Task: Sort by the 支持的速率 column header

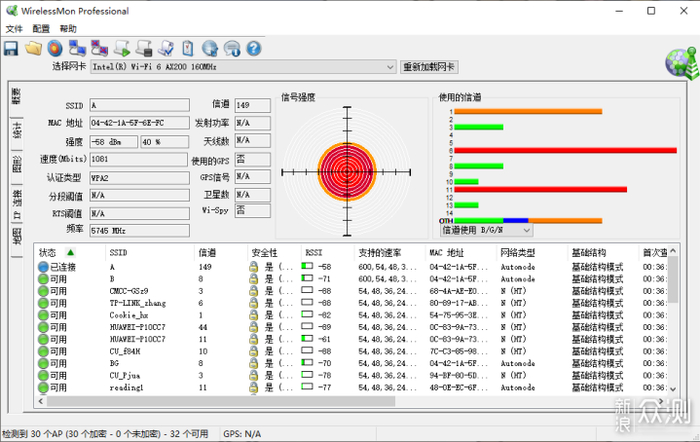Action: point(389,253)
